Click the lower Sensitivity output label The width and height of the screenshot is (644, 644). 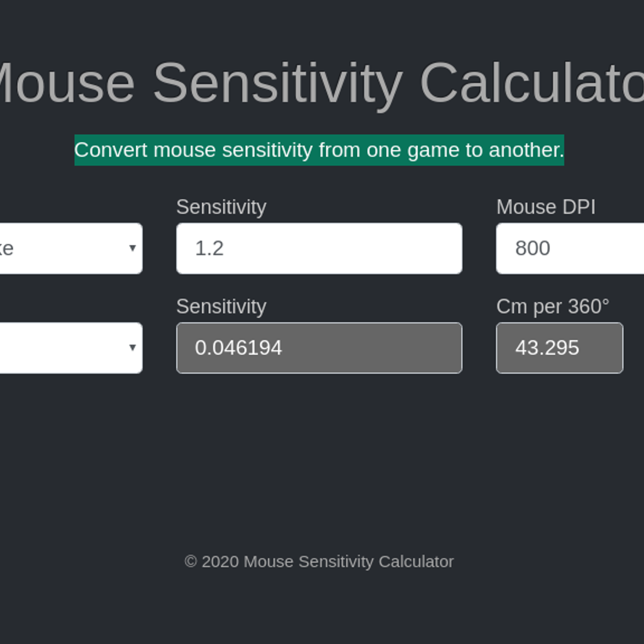pos(221,306)
